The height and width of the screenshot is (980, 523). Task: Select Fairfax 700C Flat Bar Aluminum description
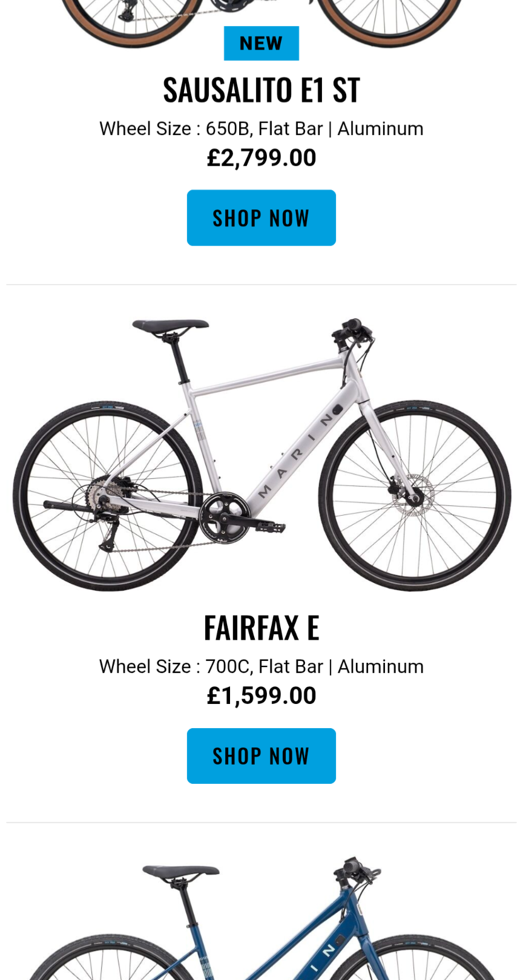point(261,666)
